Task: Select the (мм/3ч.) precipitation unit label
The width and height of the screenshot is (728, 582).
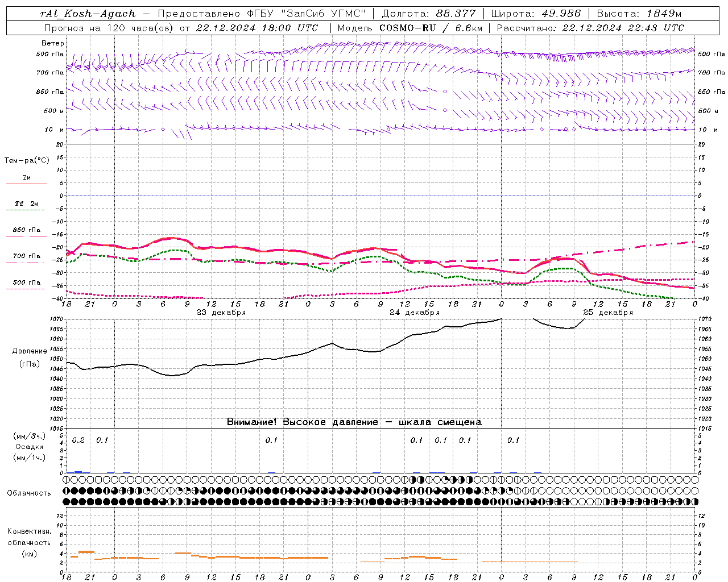Action: 30,436
